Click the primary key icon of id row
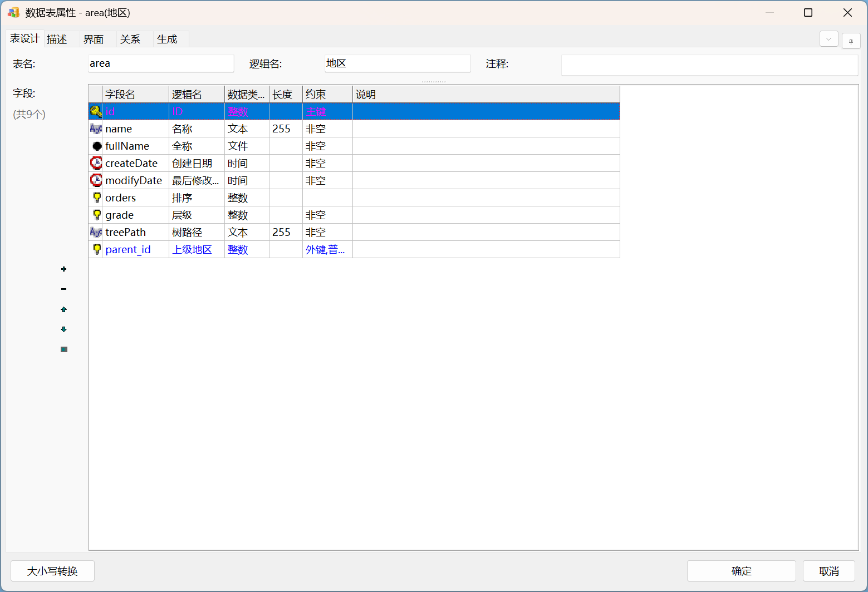 click(96, 111)
